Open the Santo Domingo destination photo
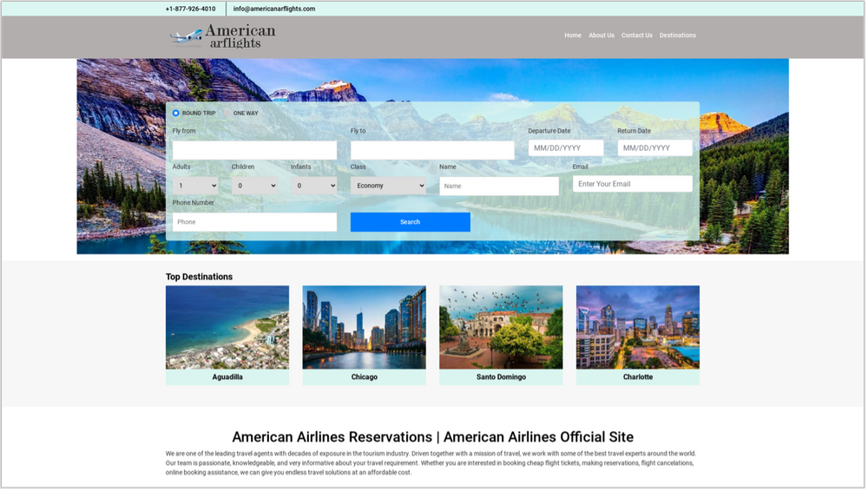The height and width of the screenshot is (491, 868). 502,328
